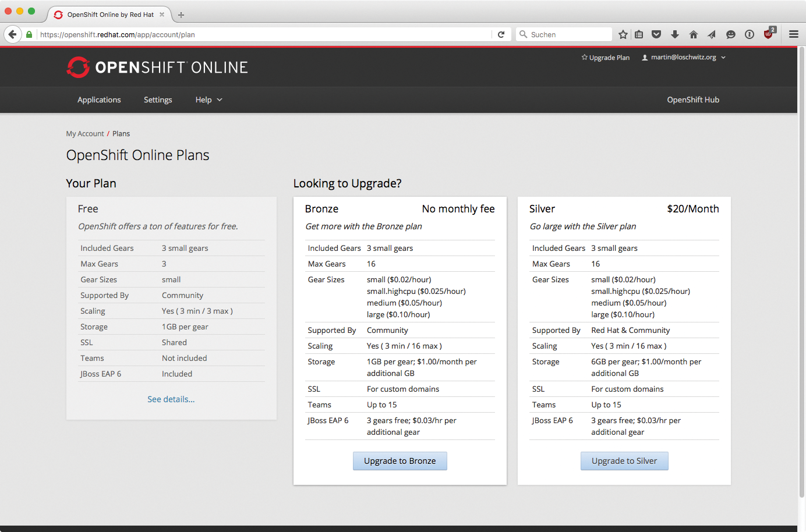Save page to Pocket
Viewport: 806px width, 532px height.
tap(656, 34)
